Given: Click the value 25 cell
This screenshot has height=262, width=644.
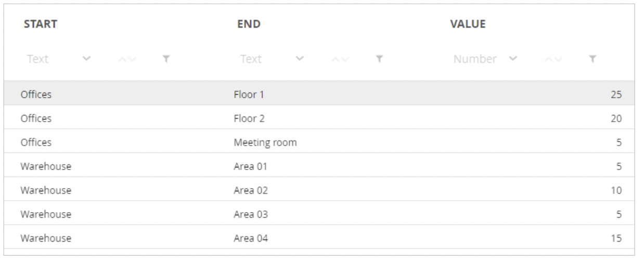Looking at the screenshot, I should point(615,94).
